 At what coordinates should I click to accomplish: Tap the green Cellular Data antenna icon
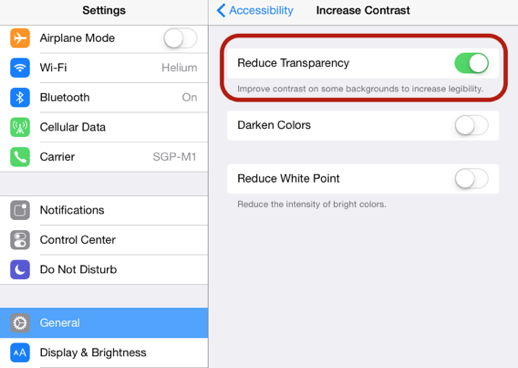click(20, 127)
